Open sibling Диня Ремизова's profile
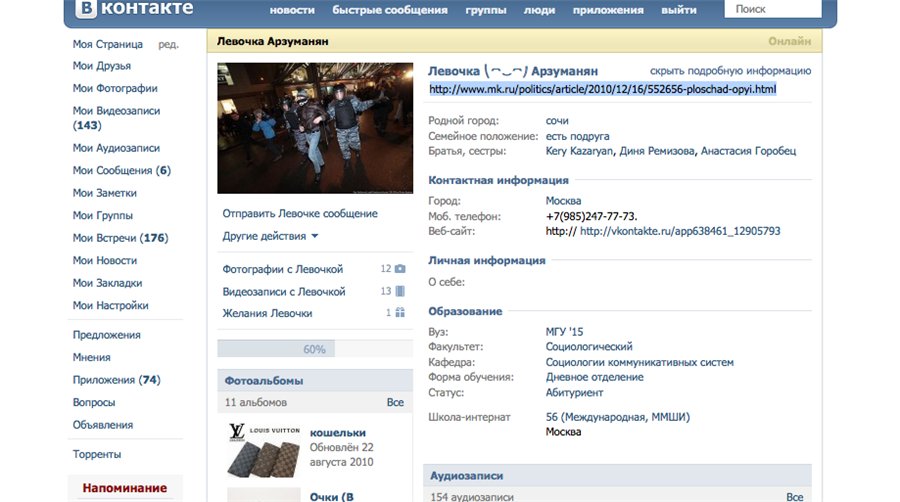900x502 pixels. (x=657, y=151)
